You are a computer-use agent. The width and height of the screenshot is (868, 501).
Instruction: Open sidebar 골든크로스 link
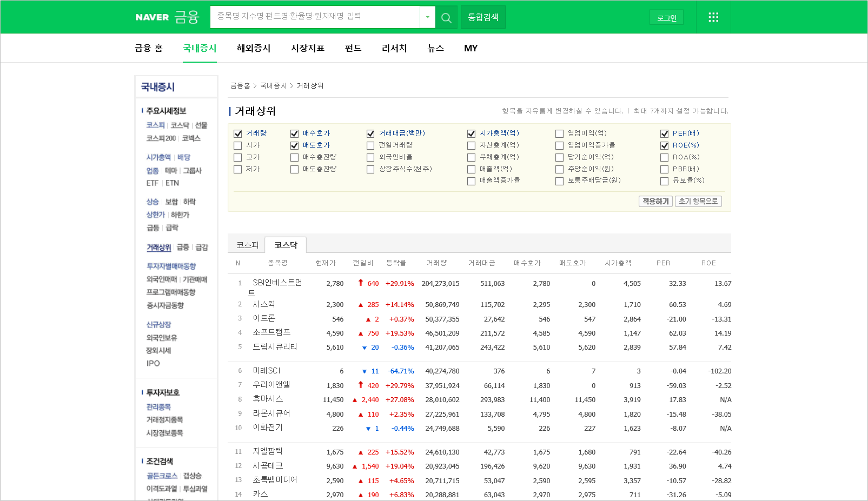click(x=162, y=476)
